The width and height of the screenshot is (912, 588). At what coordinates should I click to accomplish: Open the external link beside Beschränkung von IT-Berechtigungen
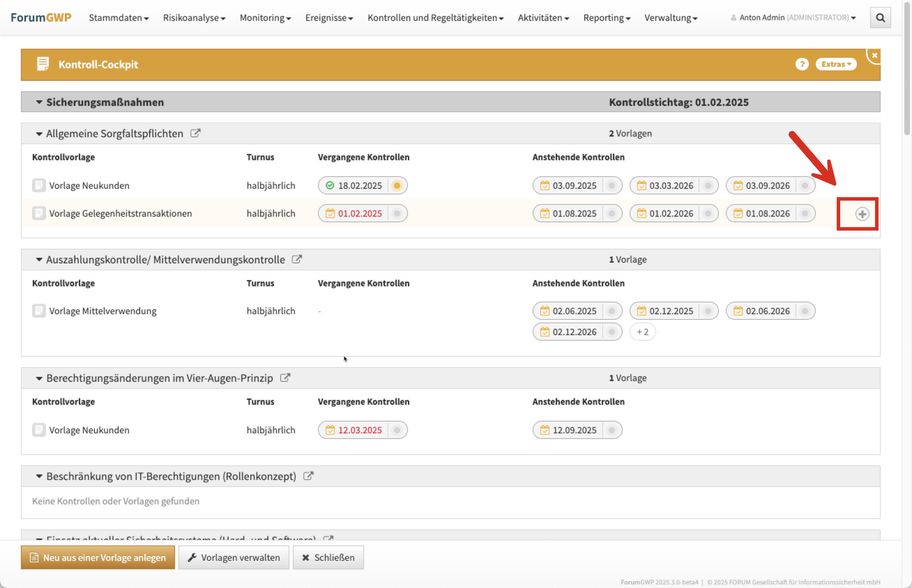pos(308,476)
